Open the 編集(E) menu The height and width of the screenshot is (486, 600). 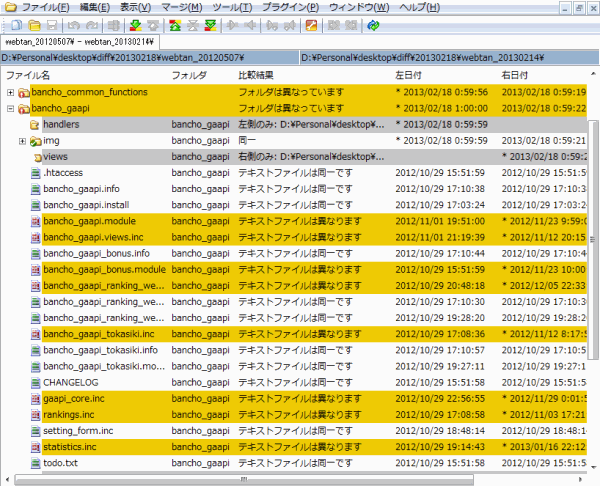point(95,7)
